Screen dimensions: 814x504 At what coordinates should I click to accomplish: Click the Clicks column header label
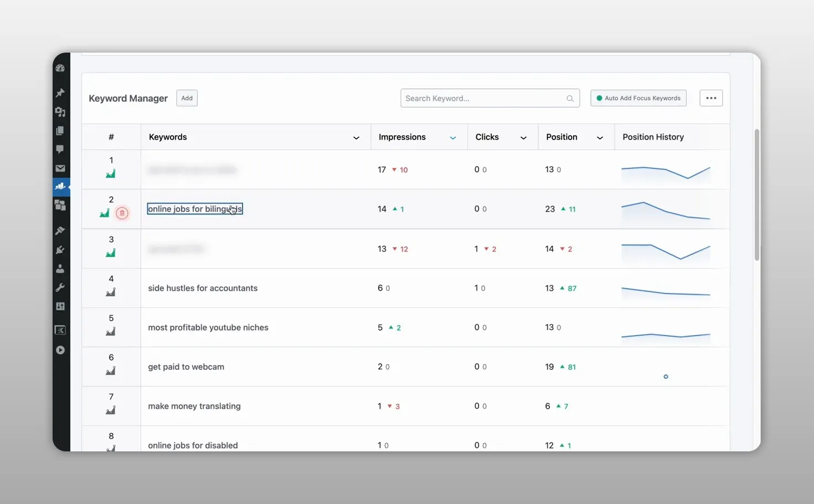tap(487, 137)
